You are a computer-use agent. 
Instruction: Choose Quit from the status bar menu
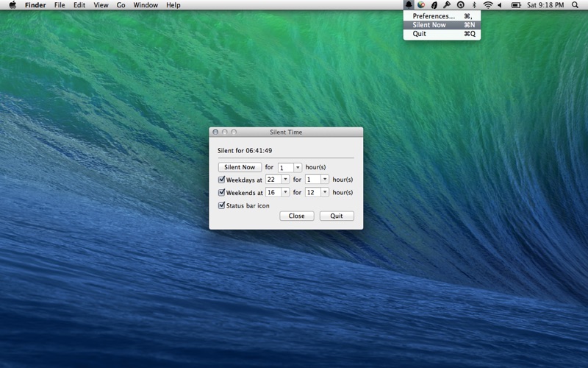[x=442, y=34]
